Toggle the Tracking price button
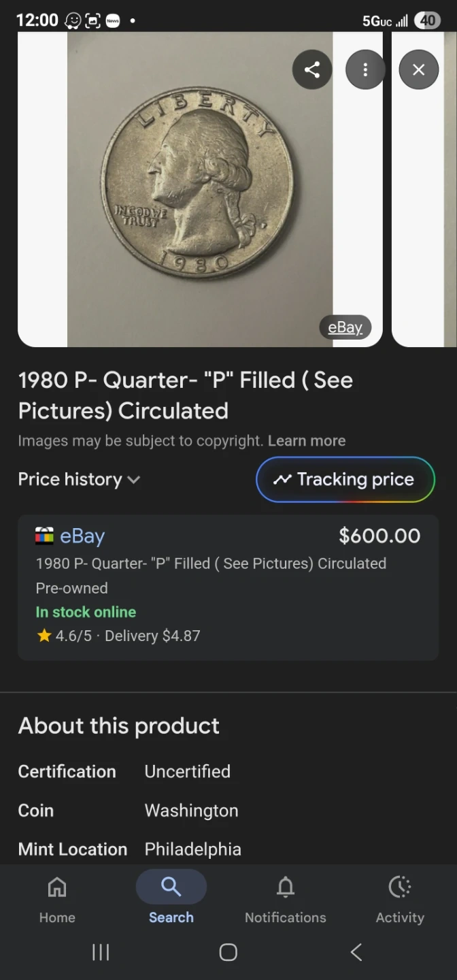 [x=345, y=479]
